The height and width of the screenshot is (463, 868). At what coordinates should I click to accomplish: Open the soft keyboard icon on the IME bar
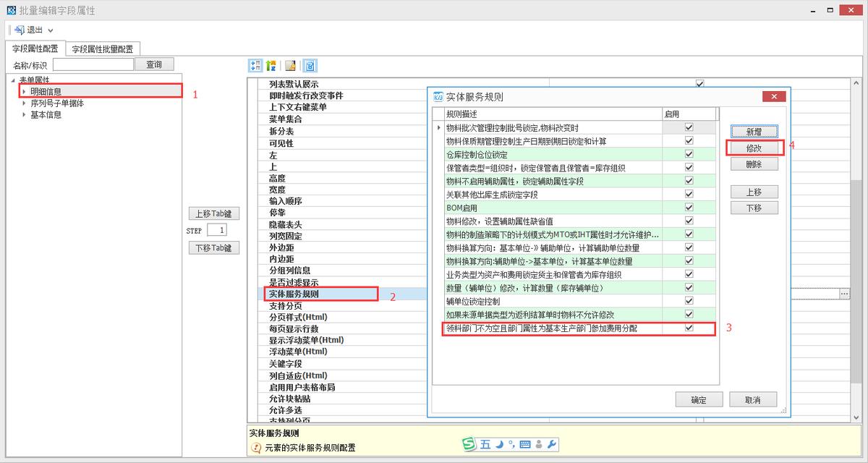tap(526, 443)
